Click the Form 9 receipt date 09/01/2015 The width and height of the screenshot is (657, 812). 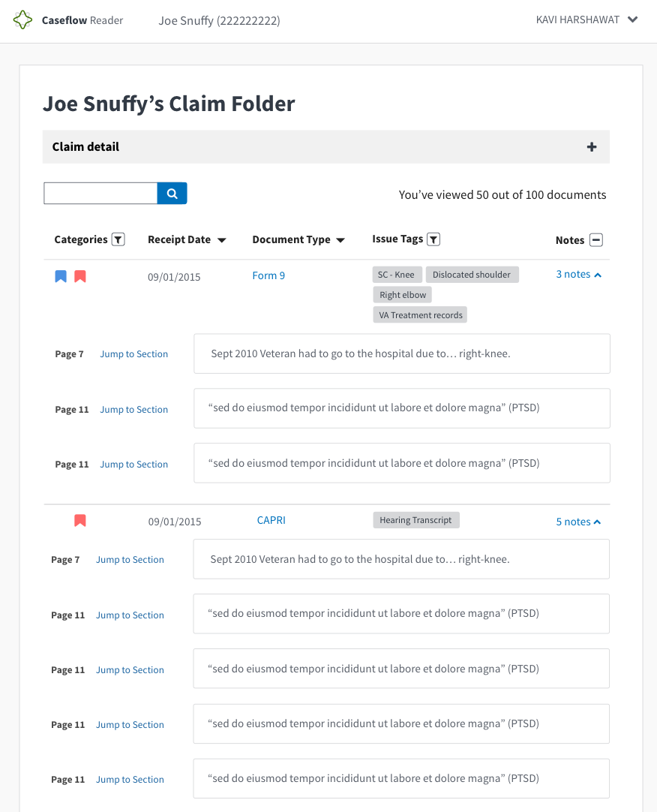[174, 277]
